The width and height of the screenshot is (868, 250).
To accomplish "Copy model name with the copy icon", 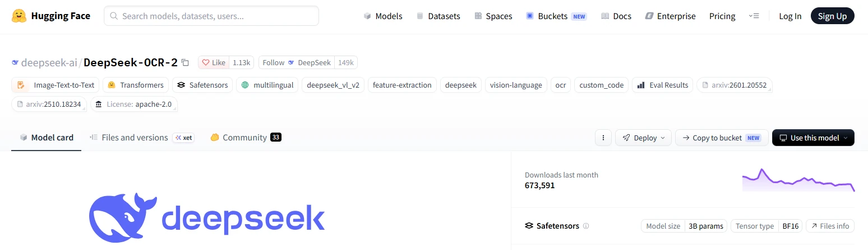I will pos(186,63).
